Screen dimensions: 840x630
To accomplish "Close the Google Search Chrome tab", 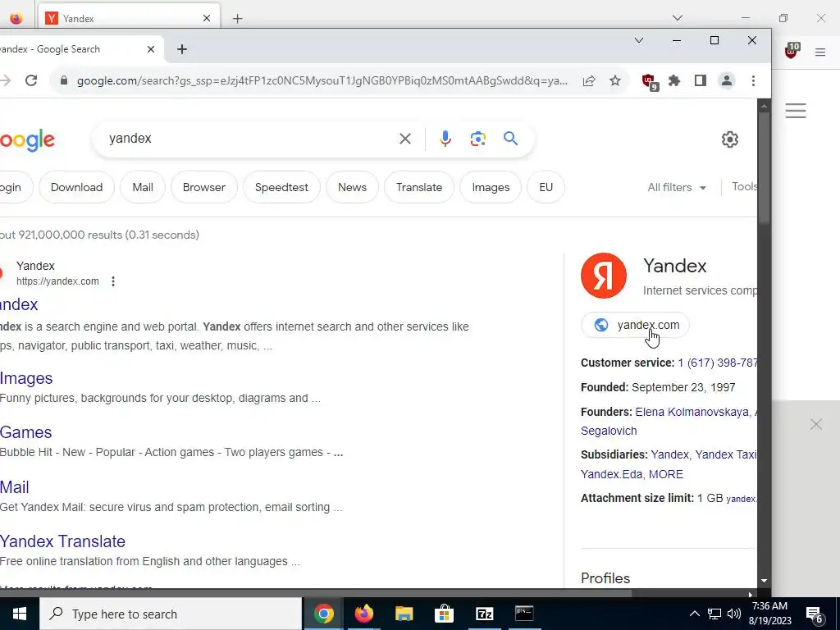I will pyautogui.click(x=151, y=49).
